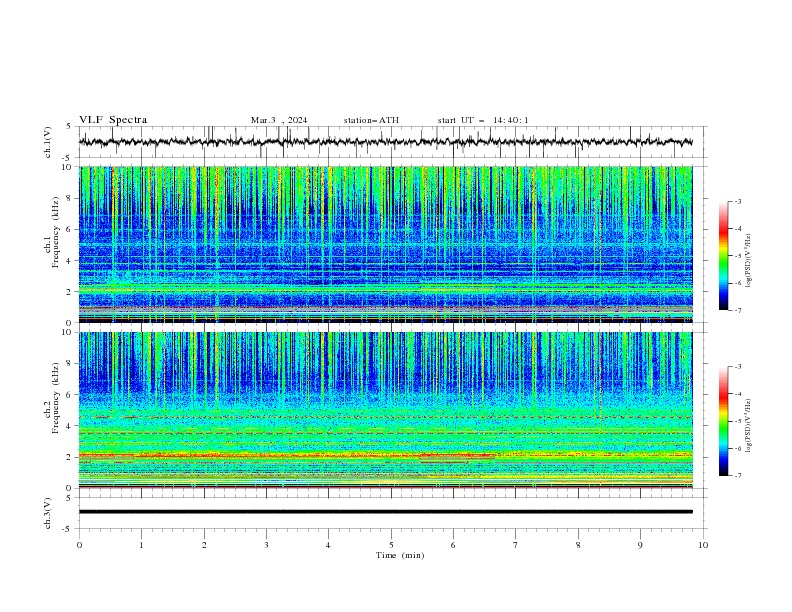Click the "3" minute time tick label
This screenshot has height=612, width=792.
[266, 545]
